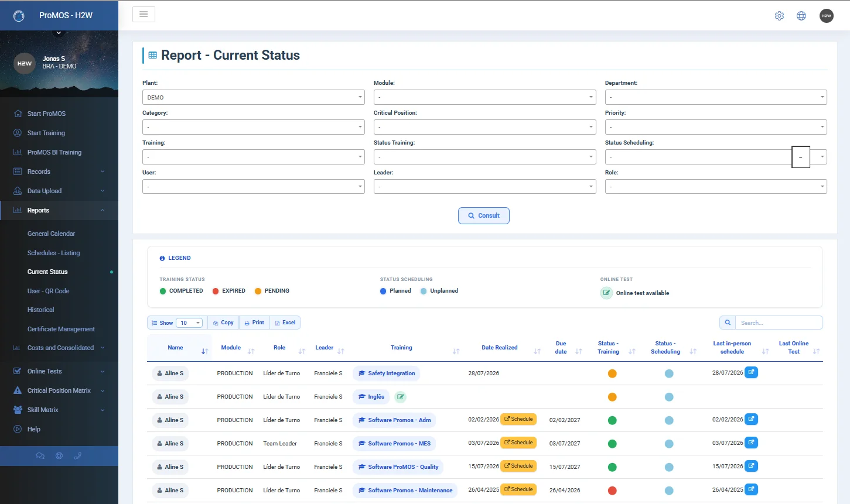850x504 pixels.
Task: Sort table by Due date column
Action: [568, 348]
